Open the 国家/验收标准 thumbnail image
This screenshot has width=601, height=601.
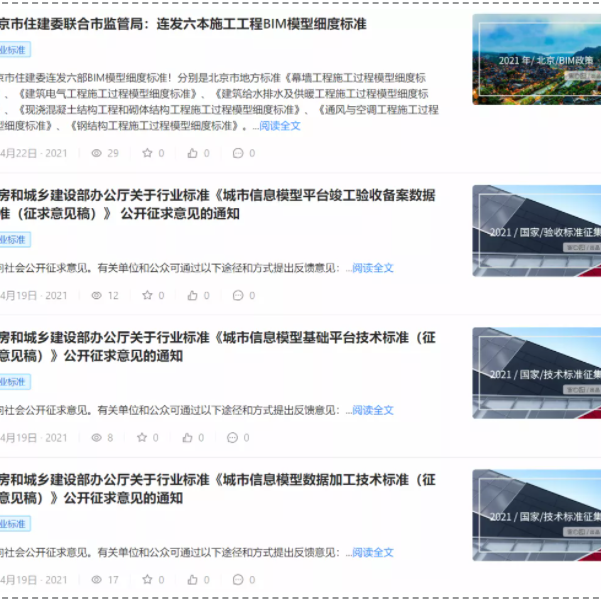point(536,230)
